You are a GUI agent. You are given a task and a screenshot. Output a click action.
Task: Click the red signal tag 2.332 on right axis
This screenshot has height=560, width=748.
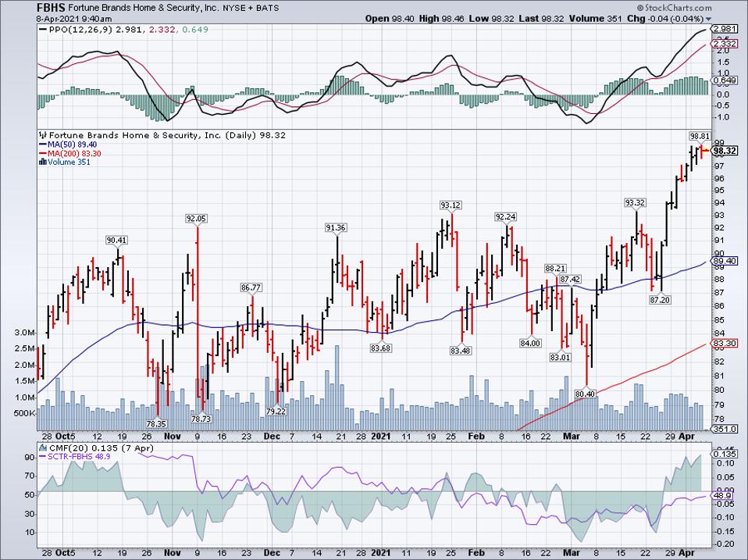click(724, 44)
